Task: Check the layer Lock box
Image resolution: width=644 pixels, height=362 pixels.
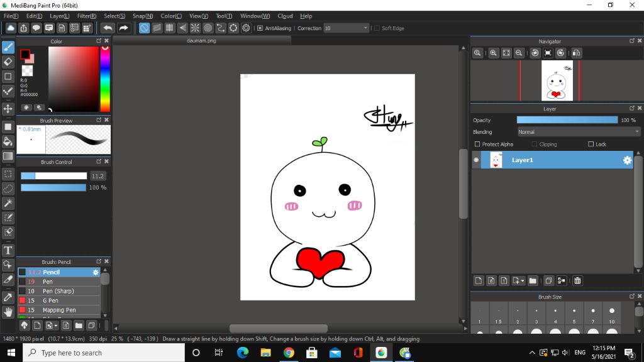Action: pos(591,144)
